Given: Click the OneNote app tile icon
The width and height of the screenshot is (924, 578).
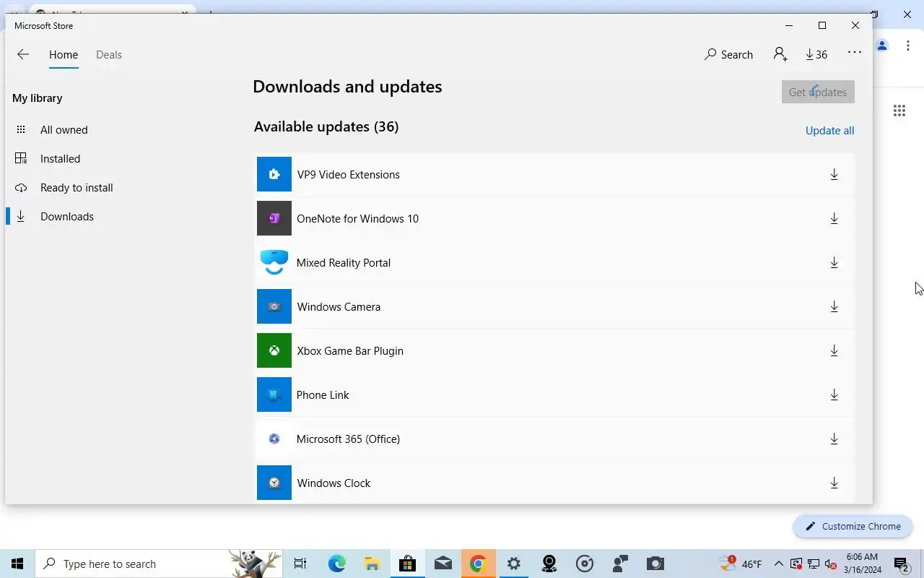Looking at the screenshot, I should (x=274, y=218).
